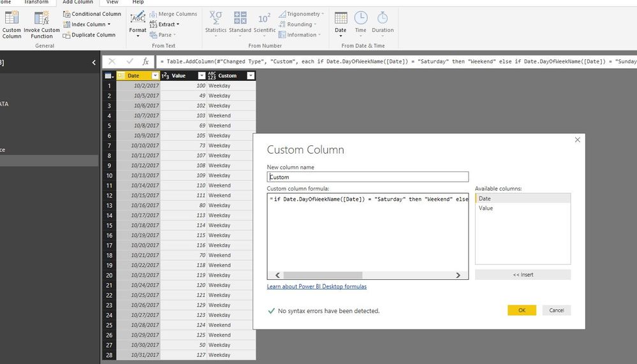
Task: Click the New column name field
Action: (368, 177)
